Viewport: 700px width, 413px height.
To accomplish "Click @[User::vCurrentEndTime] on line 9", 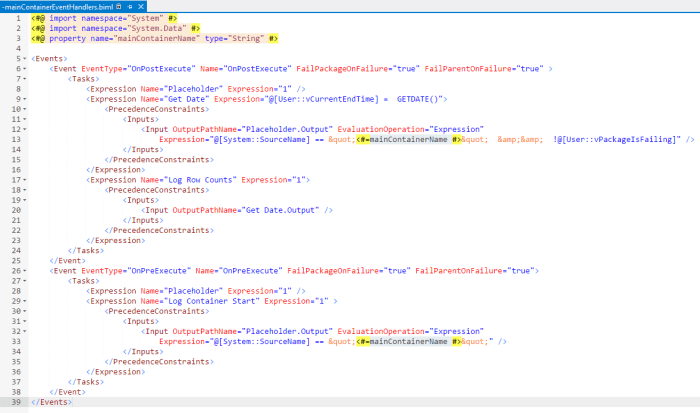I will [x=324, y=99].
